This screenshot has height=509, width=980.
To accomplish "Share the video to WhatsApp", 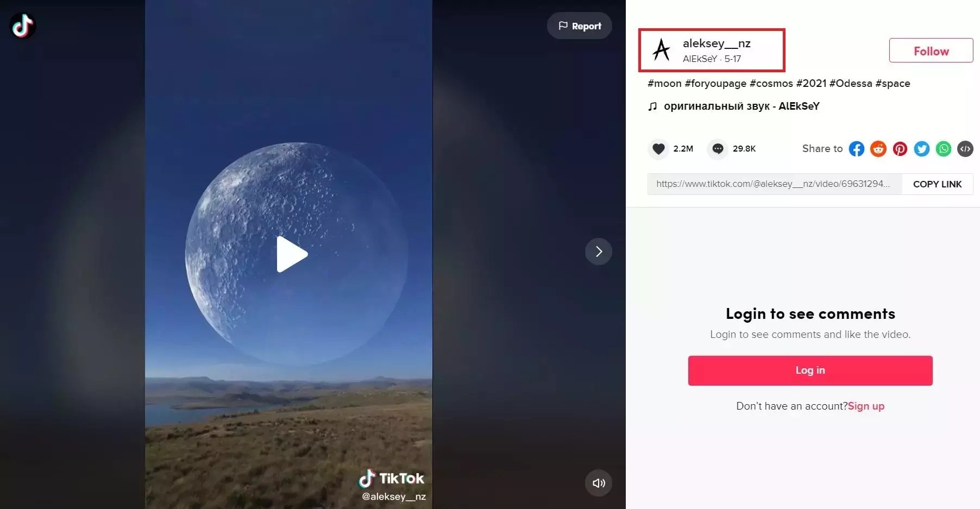I will [x=944, y=149].
